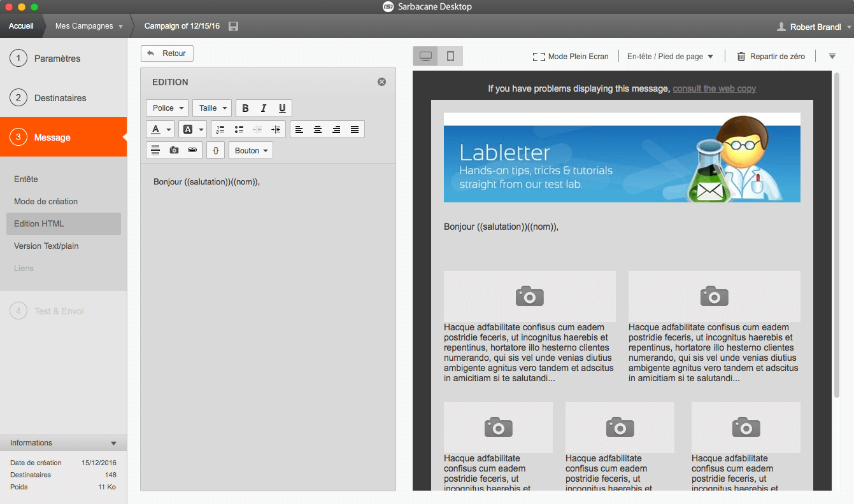Image resolution: width=854 pixels, height=504 pixels.
Task: Click the Retour button
Action: pyautogui.click(x=167, y=53)
